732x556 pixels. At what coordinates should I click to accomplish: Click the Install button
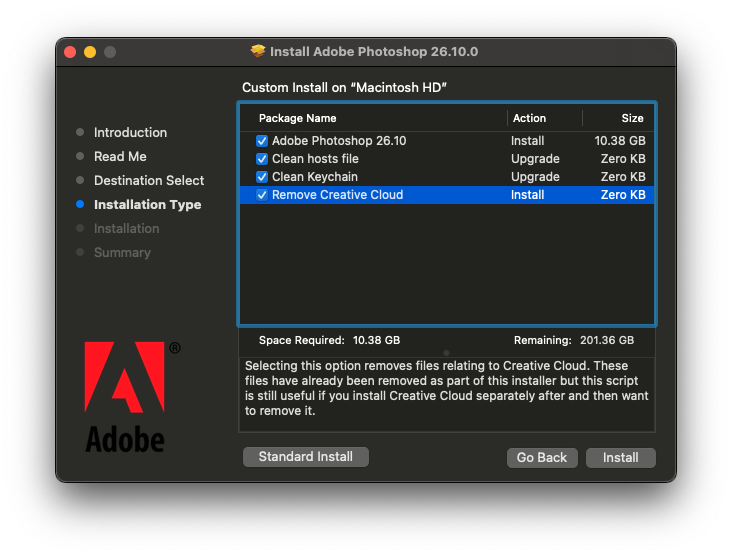point(620,457)
